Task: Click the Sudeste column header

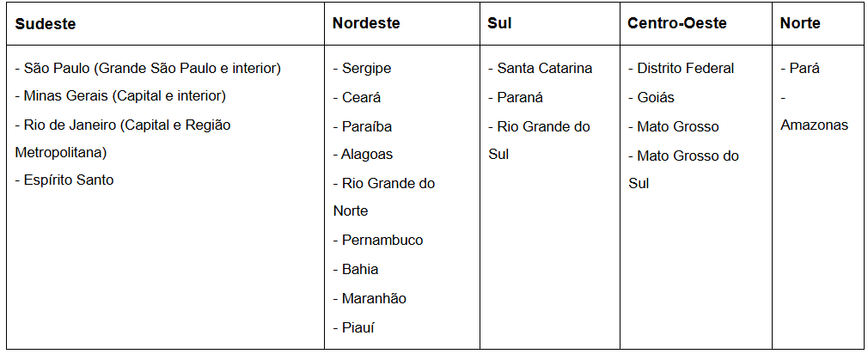Action: click(x=46, y=24)
